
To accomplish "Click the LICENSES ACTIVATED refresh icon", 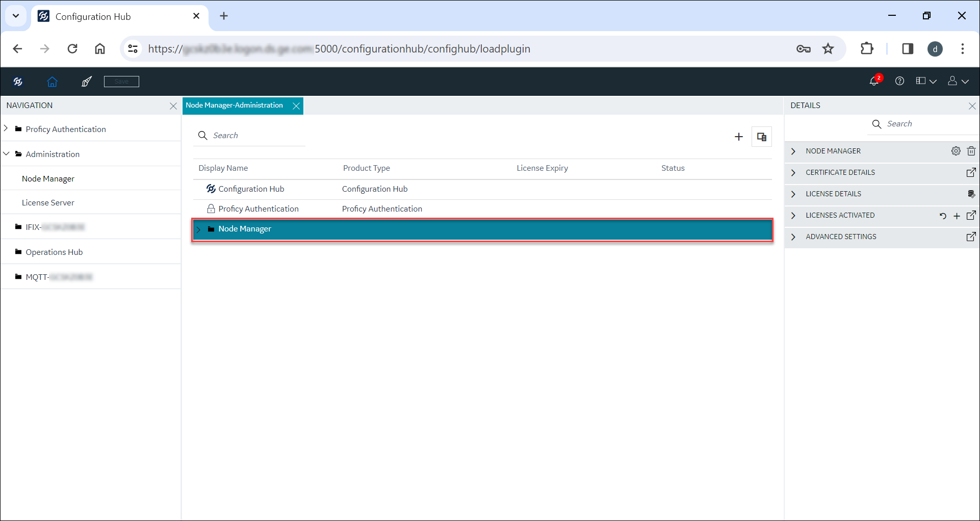I will (943, 216).
